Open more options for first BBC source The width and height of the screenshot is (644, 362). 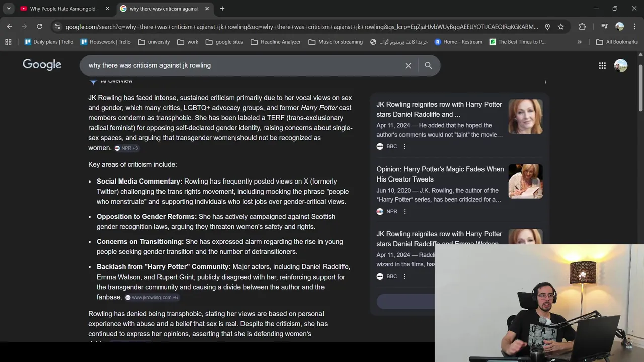click(404, 146)
